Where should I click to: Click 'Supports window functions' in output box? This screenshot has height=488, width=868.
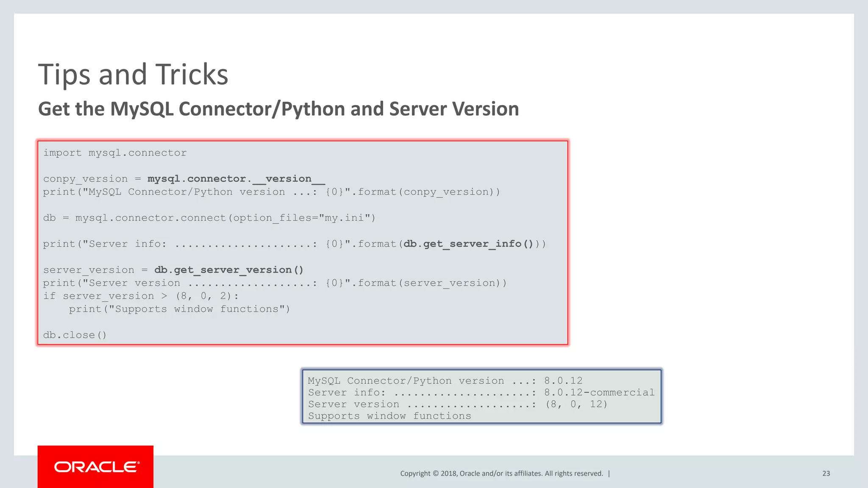pyautogui.click(x=389, y=416)
